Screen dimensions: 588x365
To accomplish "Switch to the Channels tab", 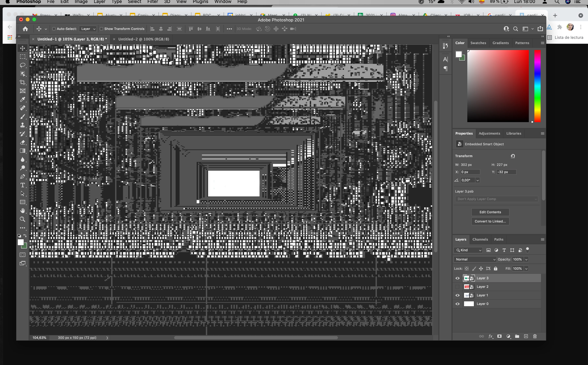I will [480, 239].
